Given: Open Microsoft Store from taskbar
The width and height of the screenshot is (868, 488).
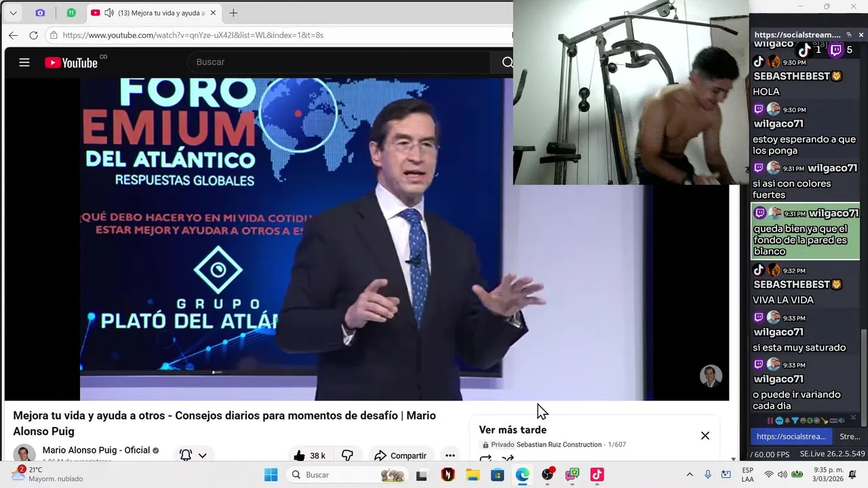Looking at the screenshot, I should (497, 475).
